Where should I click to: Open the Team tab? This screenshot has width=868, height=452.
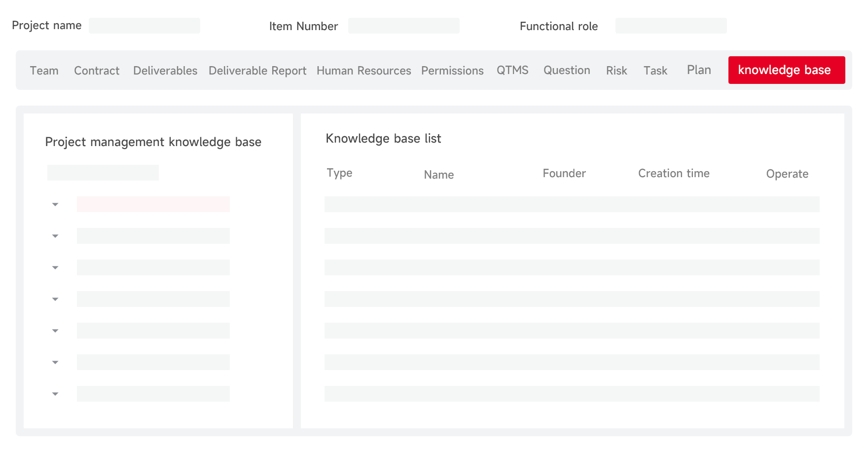pyautogui.click(x=44, y=71)
